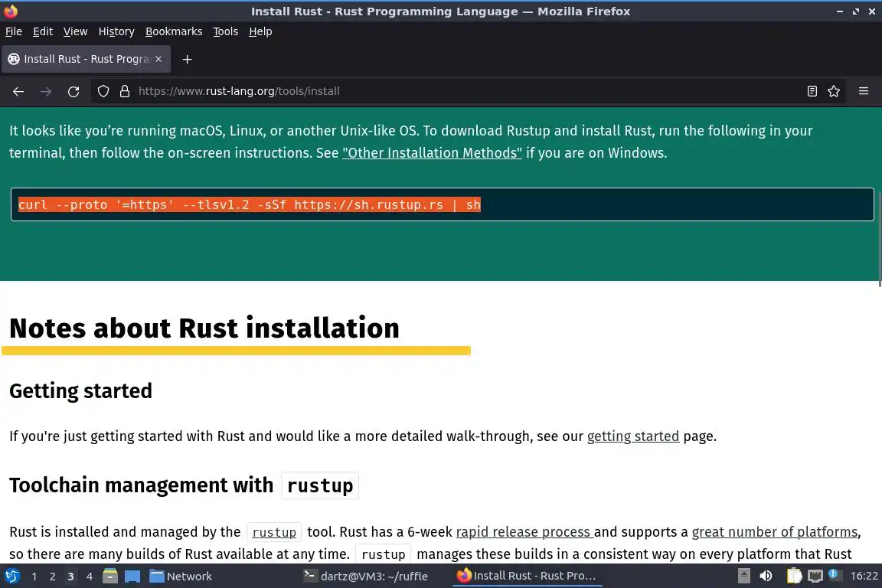This screenshot has height=588, width=882.
Task: Switch to workspace 1
Action: pos(34,577)
